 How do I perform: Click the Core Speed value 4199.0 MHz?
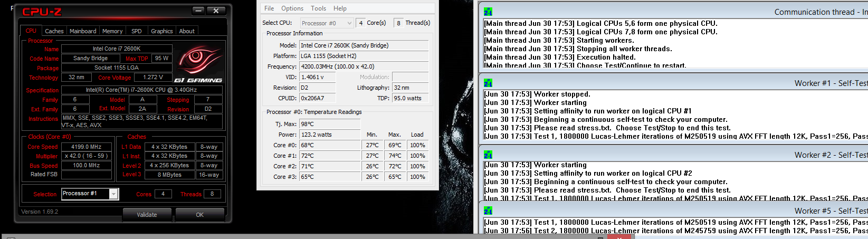pos(87,147)
